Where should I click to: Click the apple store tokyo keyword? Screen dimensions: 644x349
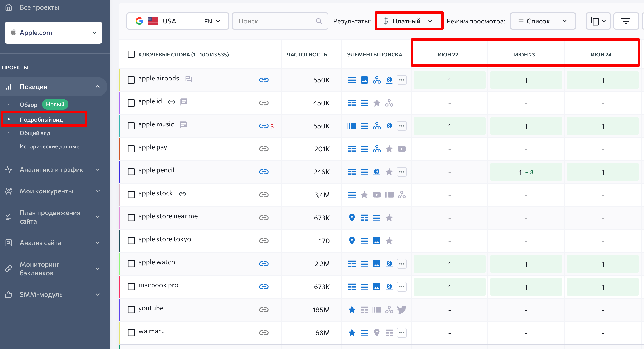click(x=164, y=239)
